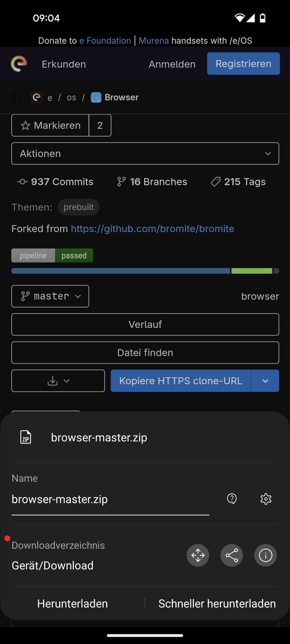Click the help question-mark icon beside filename
Viewport: 290px width, 644px height.
pyautogui.click(x=232, y=499)
